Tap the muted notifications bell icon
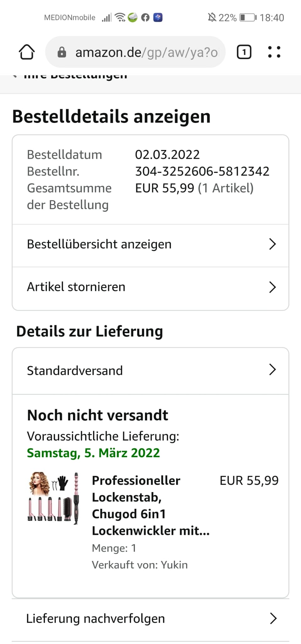Screen dimensions: 301x644 (212, 18)
